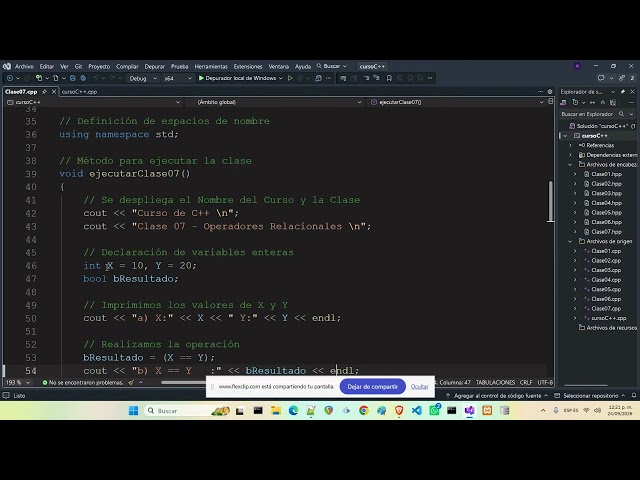The height and width of the screenshot is (480, 640).
Task: Click the sync with active document icon
Action: click(592, 102)
